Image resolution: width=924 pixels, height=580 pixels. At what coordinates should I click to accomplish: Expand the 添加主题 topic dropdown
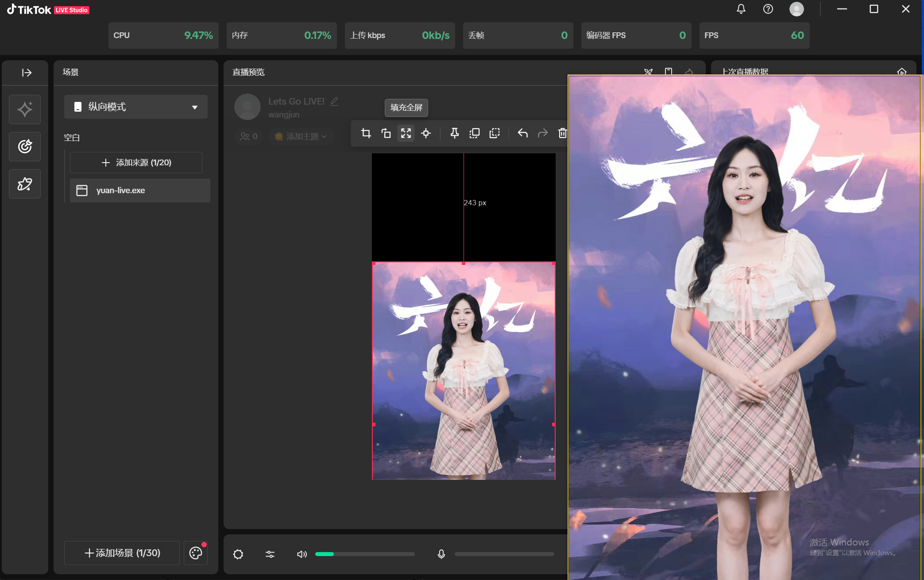coord(301,136)
